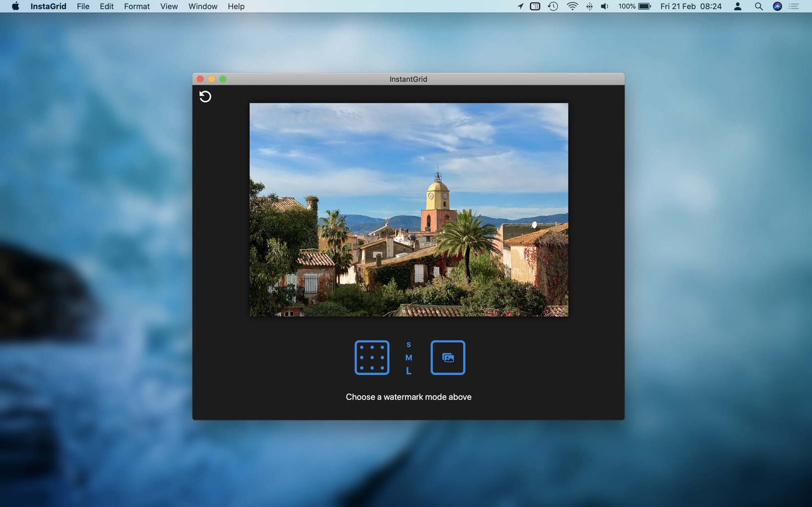Open the File menu
The width and height of the screenshot is (812, 507).
(83, 6)
